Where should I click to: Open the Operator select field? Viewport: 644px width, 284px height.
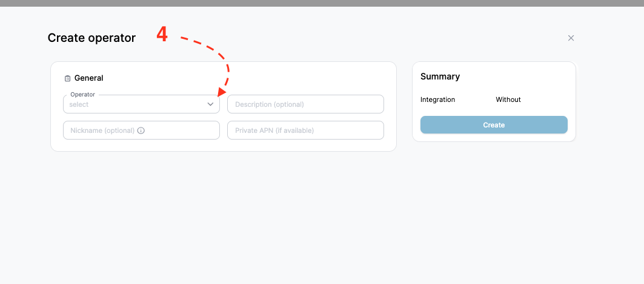[x=141, y=104]
